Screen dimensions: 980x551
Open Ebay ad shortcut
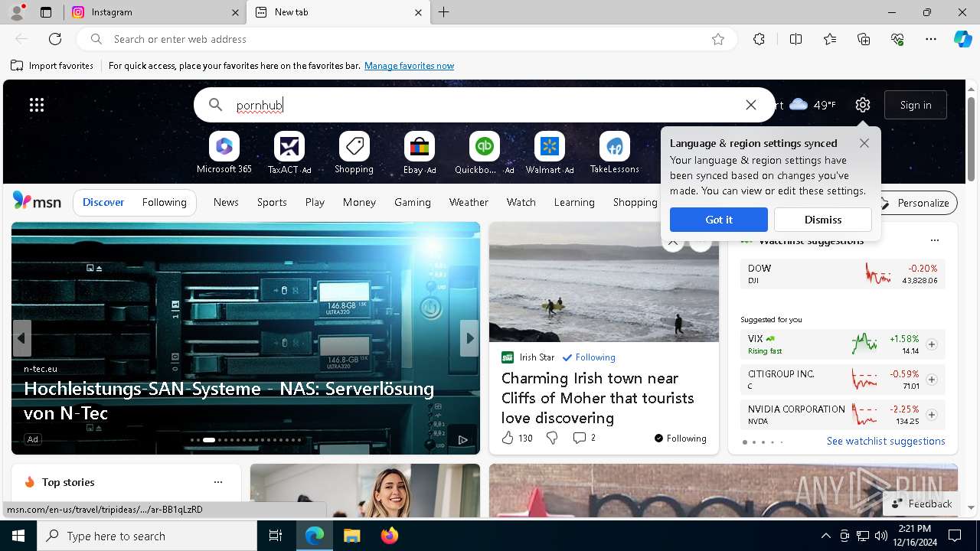(x=420, y=153)
